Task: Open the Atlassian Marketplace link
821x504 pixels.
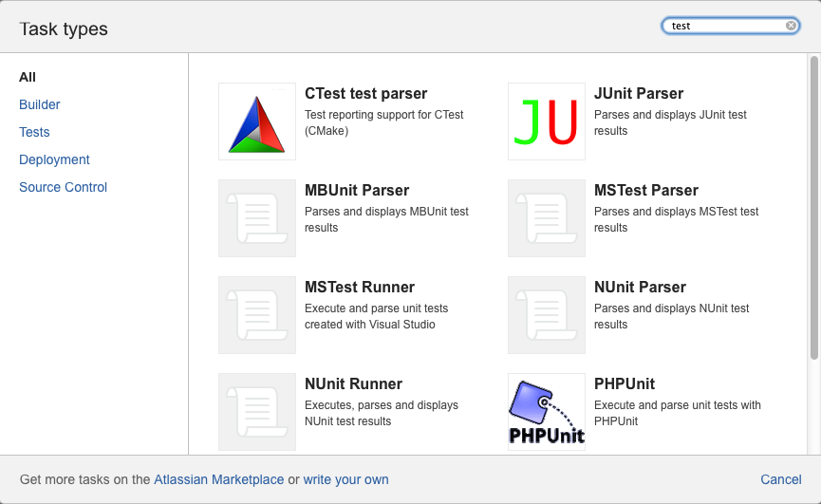Action: [218, 479]
